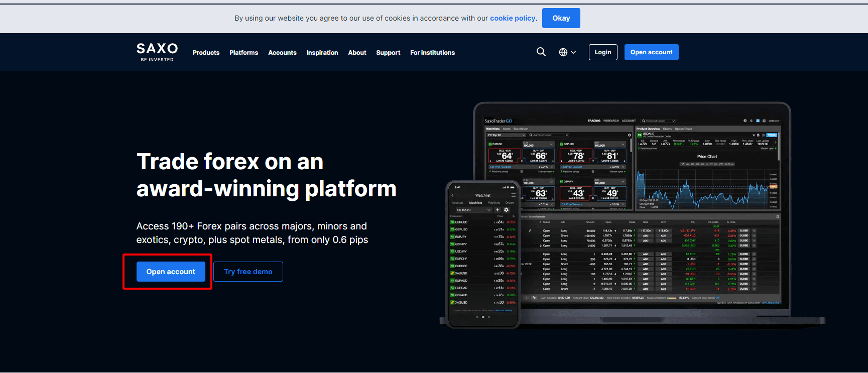Start the Try free demo option
The image size is (868, 373).
(248, 272)
